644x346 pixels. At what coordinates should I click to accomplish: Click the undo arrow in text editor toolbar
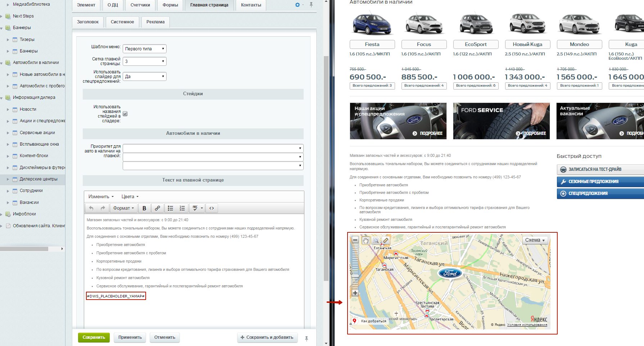(x=91, y=208)
